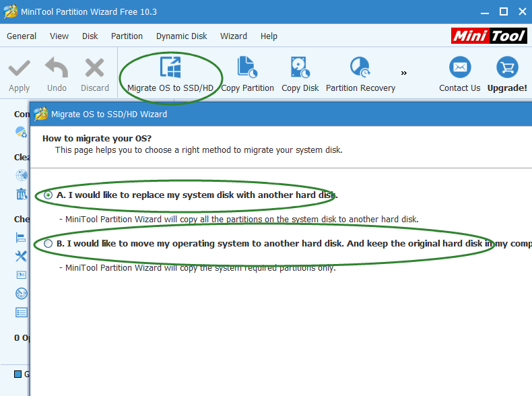Click text 'copy the system required partitions only'
This screenshot has height=396, width=532.
pos(257,268)
